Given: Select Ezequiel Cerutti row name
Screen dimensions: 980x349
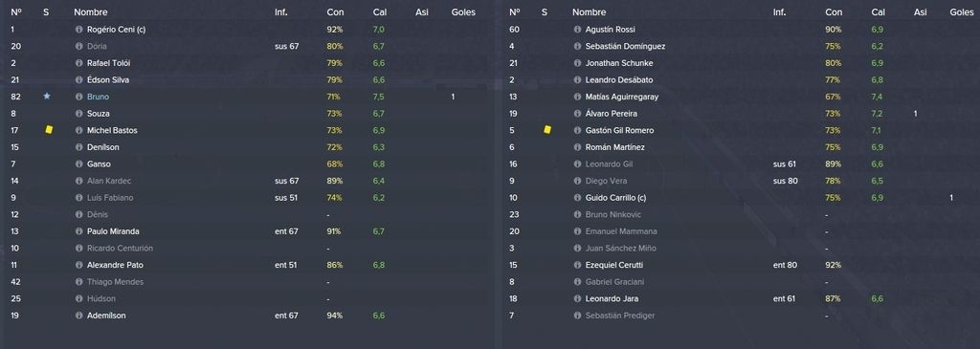Looking at the screenshot, I should coord(614,266).
